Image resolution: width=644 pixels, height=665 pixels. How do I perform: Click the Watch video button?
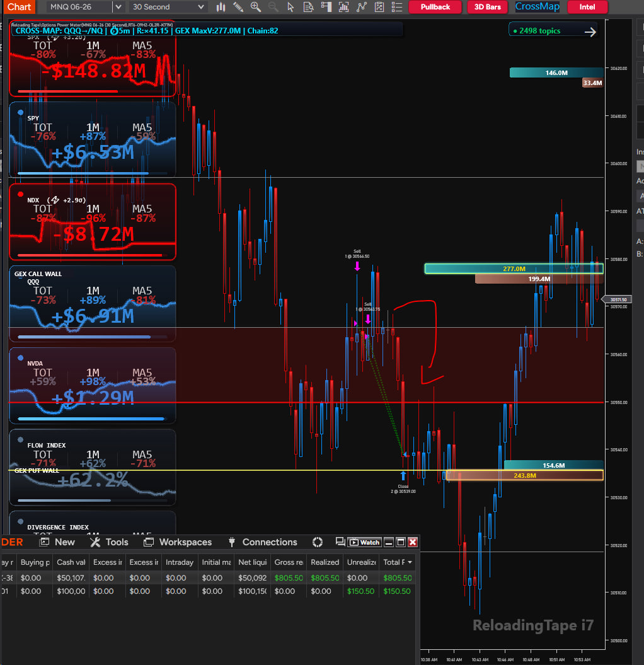[364, 542]
